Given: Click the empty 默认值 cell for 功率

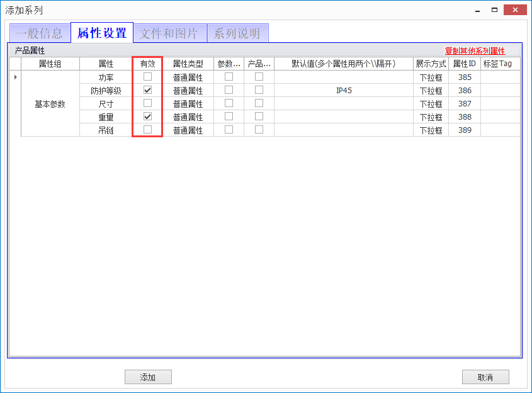Looking at the screenshot, I should pos(344,77).
